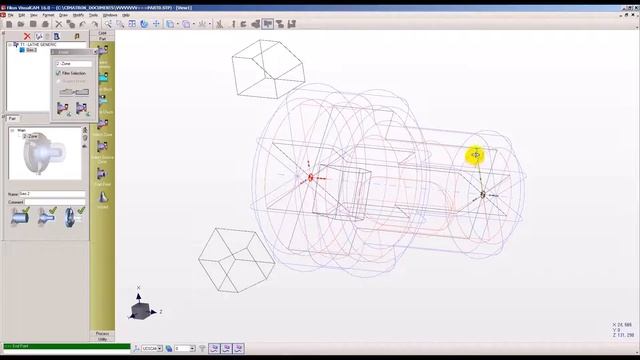Click the Print toolbar icon
The image size is (640, 360).
point(45,24)
